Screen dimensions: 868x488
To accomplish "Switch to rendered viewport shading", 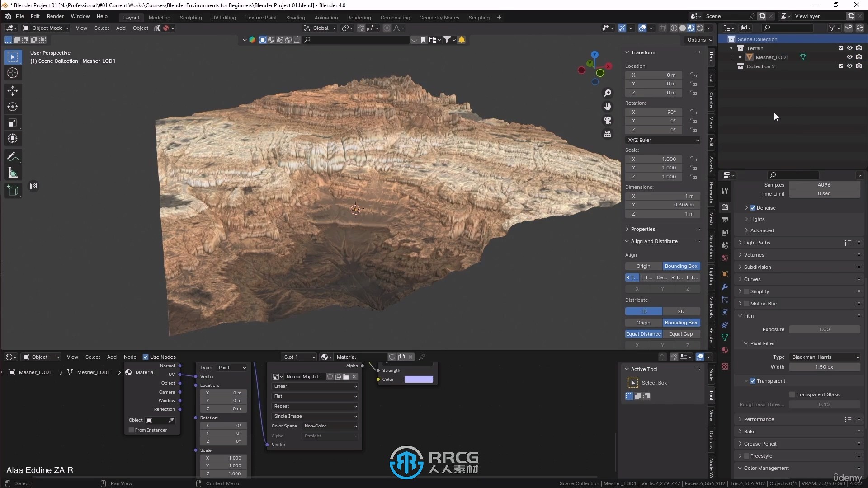I will (700, 28).
